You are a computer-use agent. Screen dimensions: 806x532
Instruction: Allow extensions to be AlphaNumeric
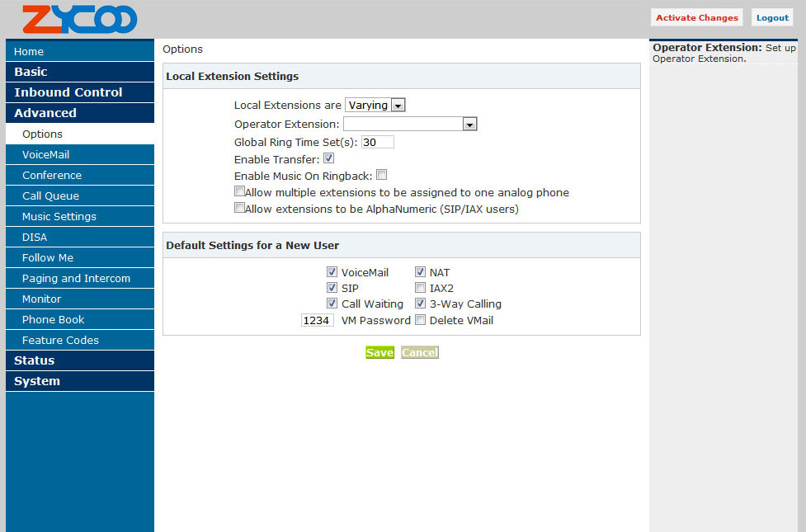click(240, 209)
